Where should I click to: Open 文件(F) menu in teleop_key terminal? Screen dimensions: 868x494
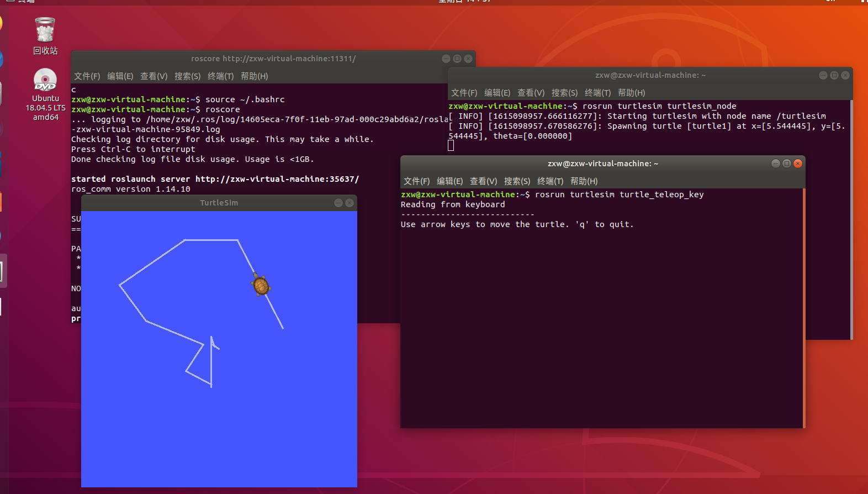click(x=417, y=181)
